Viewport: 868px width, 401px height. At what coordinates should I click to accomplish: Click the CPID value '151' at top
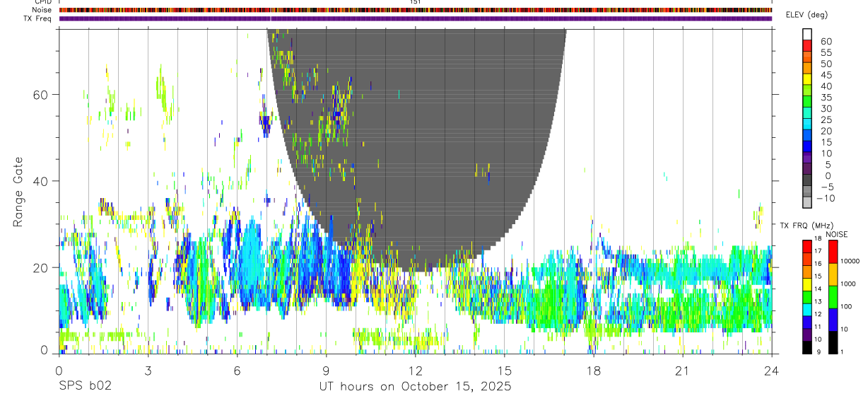416,3
